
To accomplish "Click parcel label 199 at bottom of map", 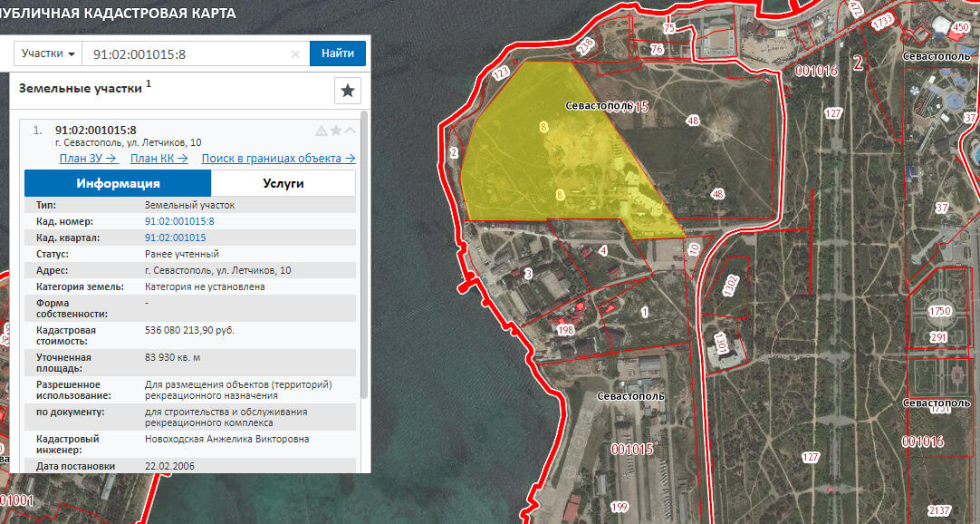I will coord(620,507).
